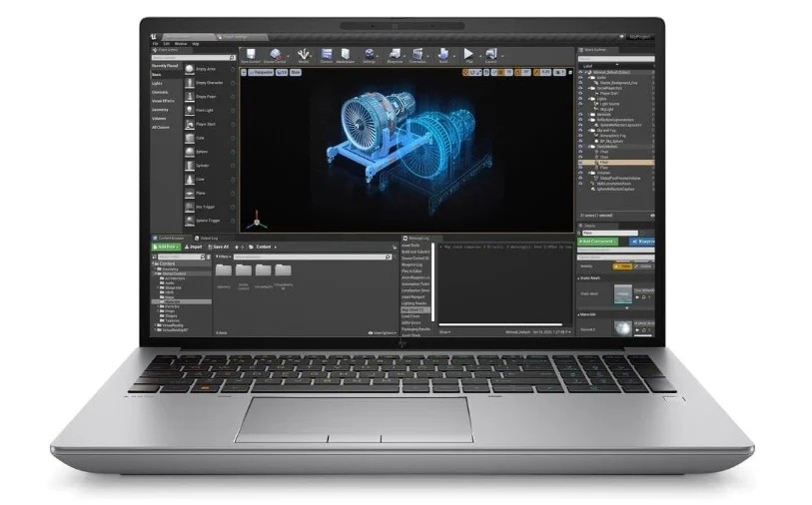The width and height of the screenshot is (812, 505).
Task: Click the Play button in the toolbar
Action: [468, 54]
